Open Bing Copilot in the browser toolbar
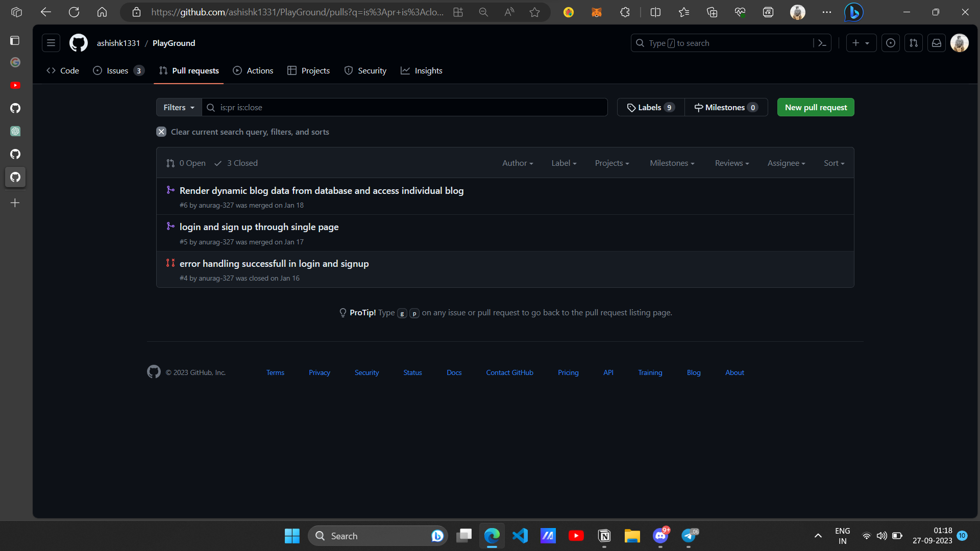This screenshot has width=980, height=551. [853, 12]
